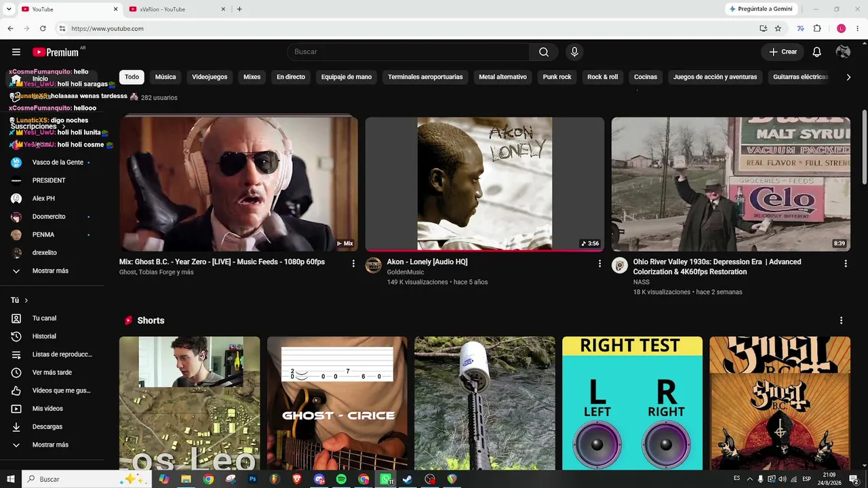Image resolution: width=868 pixels, height=488 pixels.
Task: Open Steam from the taskbar
Action: click(x=408, y=479)
